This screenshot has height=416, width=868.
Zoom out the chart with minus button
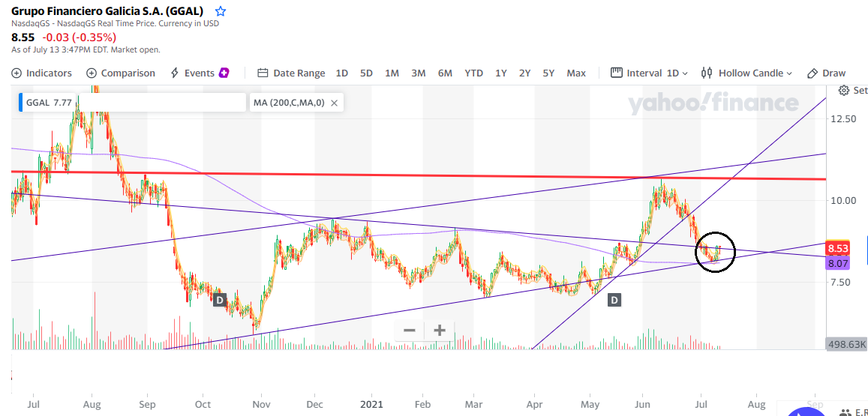(x=410, y=331)
